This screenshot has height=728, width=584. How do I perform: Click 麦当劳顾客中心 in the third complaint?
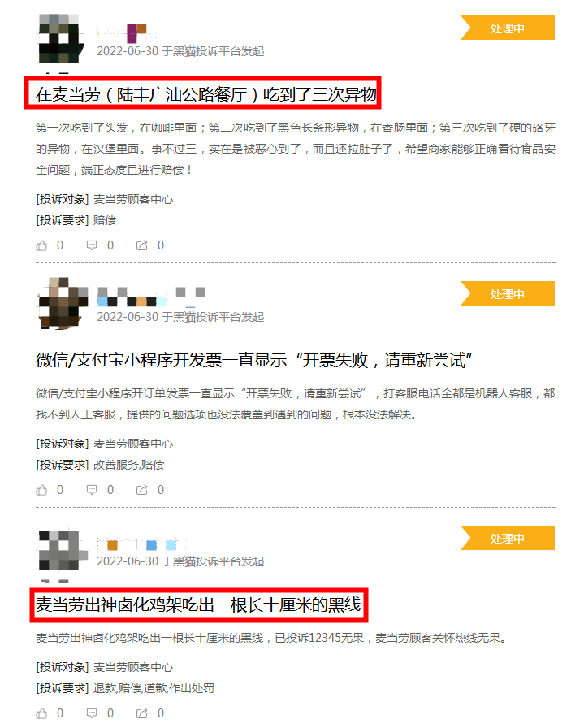pos(133,668)
